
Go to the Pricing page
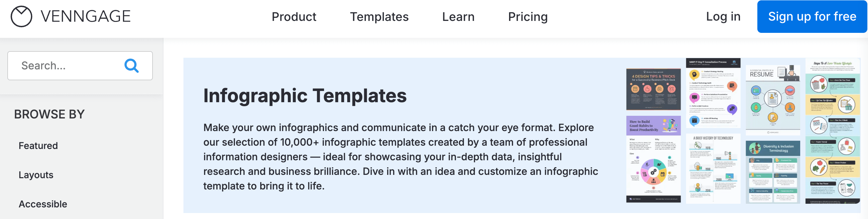(x=528, y=17)
